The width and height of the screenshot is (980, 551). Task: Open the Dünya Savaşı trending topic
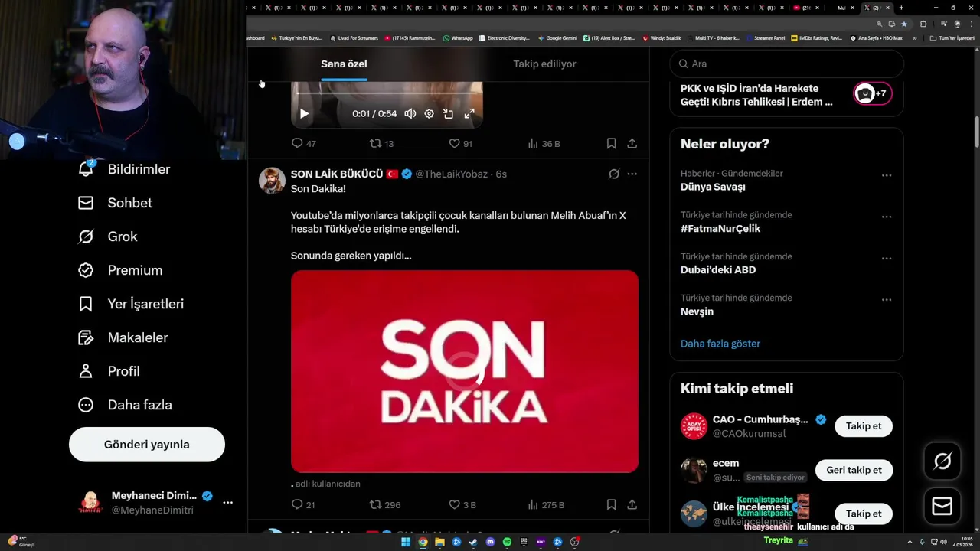pos(713,187)
